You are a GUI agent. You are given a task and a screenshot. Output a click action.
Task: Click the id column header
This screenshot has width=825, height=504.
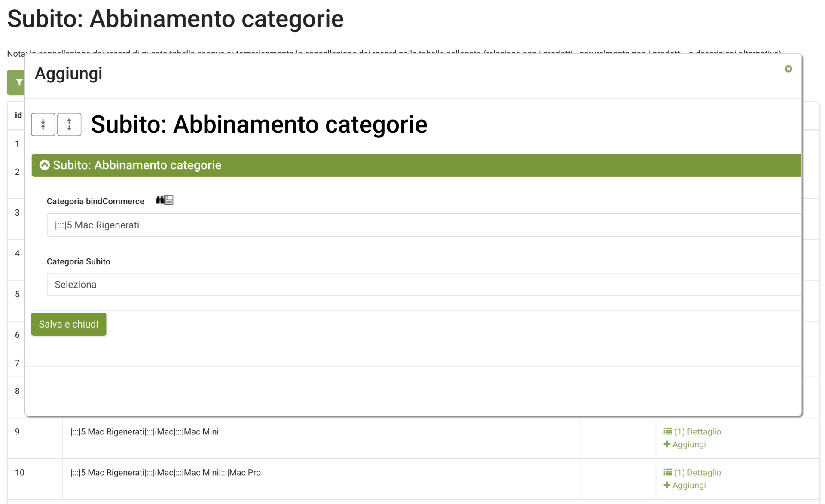18,115
